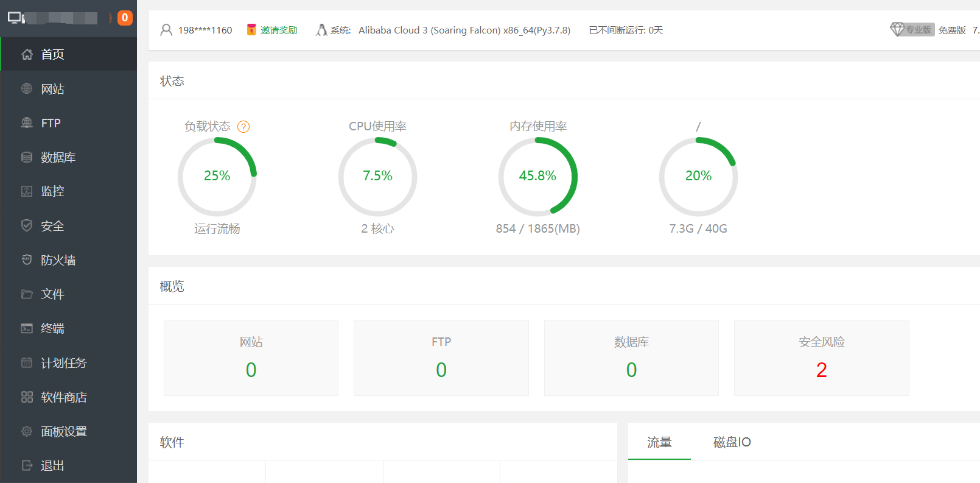Click the firewall shield icon beside 防火墙
Viewport: 980px width, 483px height.
tap(27, 259)
